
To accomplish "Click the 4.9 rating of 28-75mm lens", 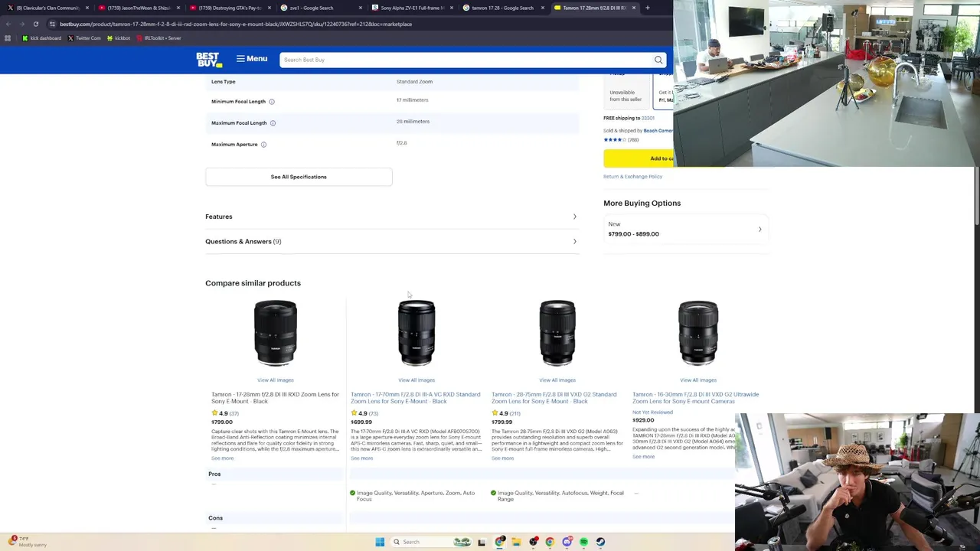I will pos(506,413).
